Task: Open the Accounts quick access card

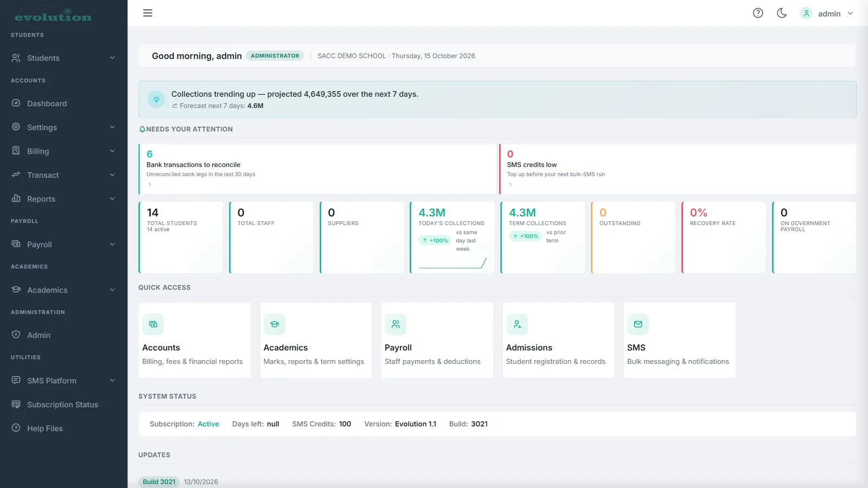Action: coord(195,340)
